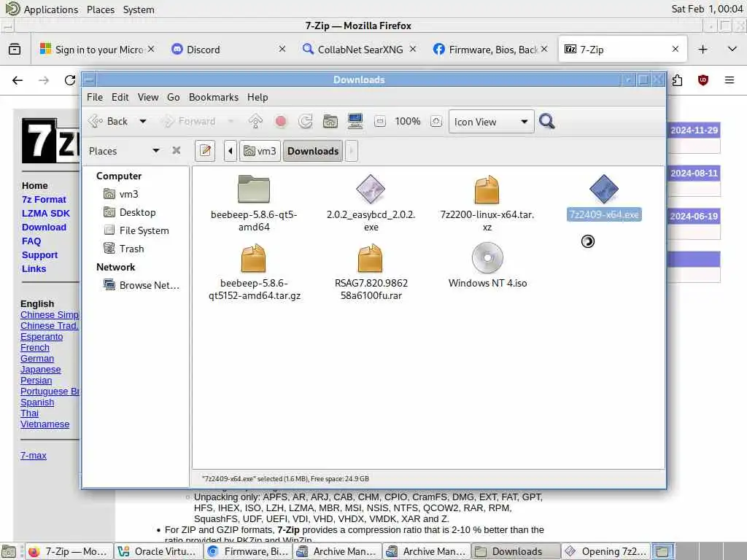Select the RSAG7.820 rar archive icon
The height and width of the screenshot is (560, 747).
click(x=370, y=257)
